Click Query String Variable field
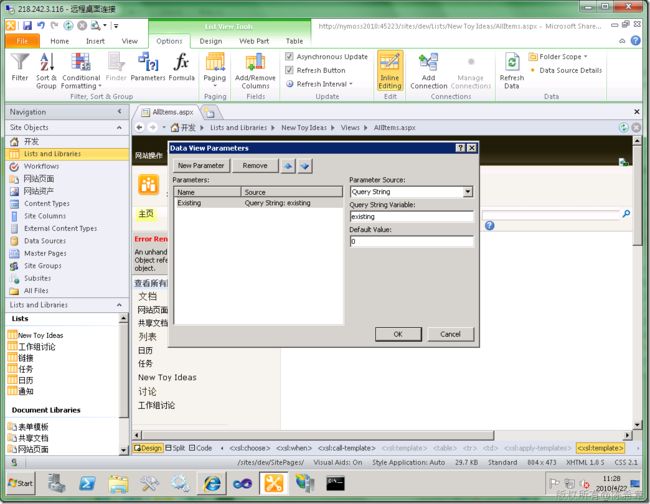The width and height of the screenshot is (650, 504). pos(411,216)
